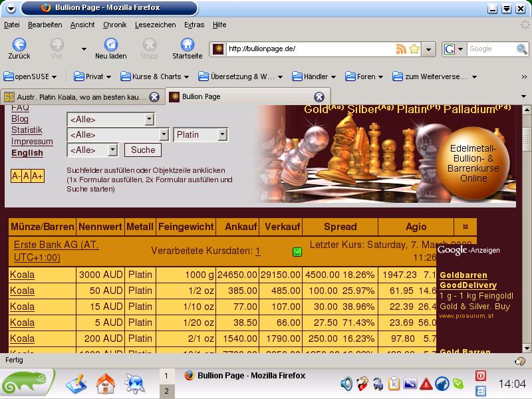The image size is (532, 399).
Task: Open the address bar history dropdown
Action: point(428,49)
